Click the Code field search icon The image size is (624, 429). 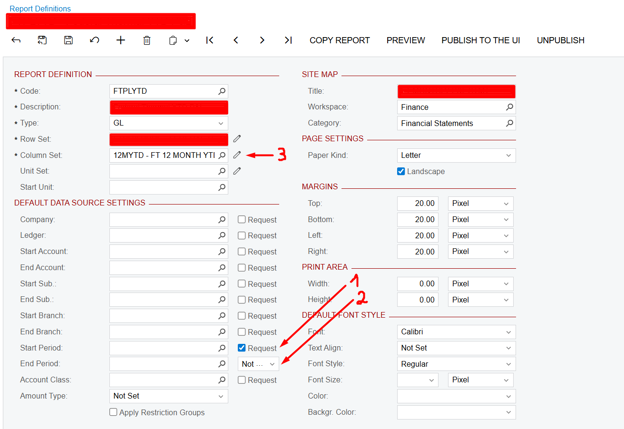[x=222, y=91]
